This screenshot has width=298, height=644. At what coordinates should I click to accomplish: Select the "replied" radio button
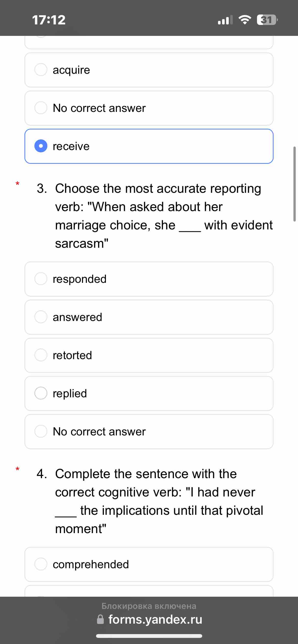41,393
